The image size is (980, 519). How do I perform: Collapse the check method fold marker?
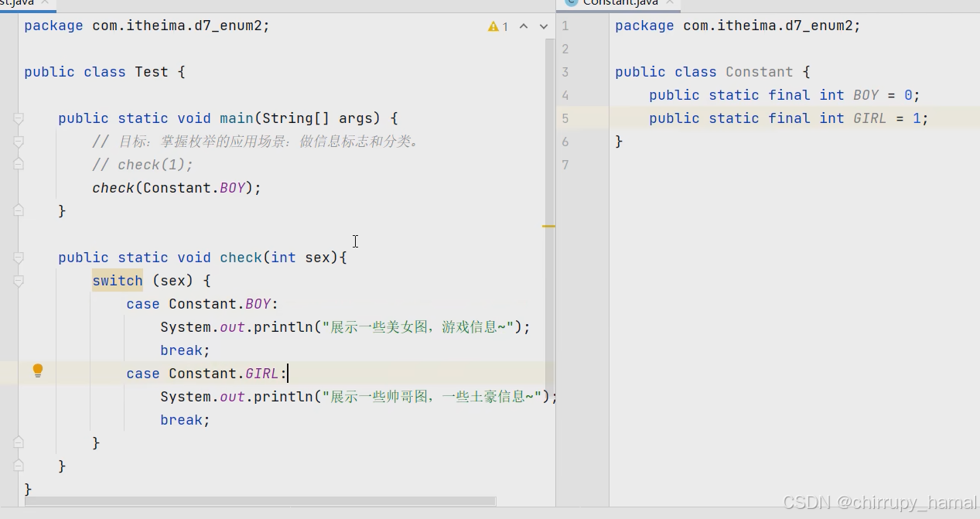pyautogui.click(x=19, y=258)
